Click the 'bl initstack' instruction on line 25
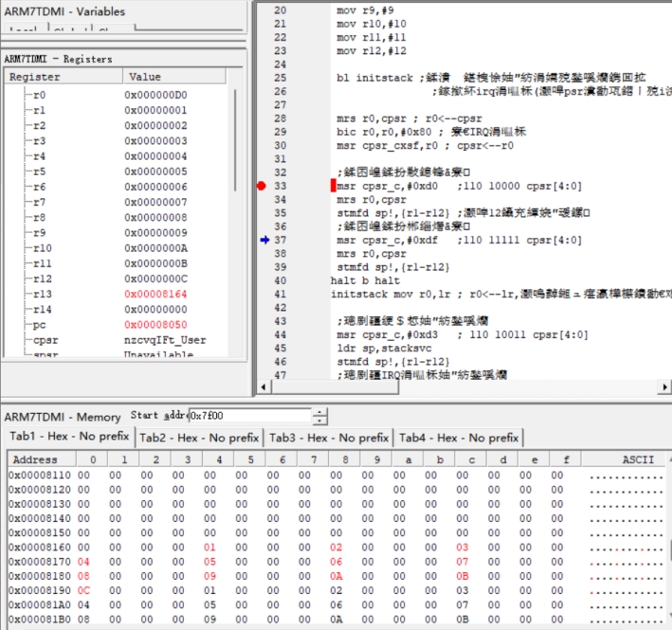Image resolution: width=672 pixels, height=630 pixels. click(374, 78)
